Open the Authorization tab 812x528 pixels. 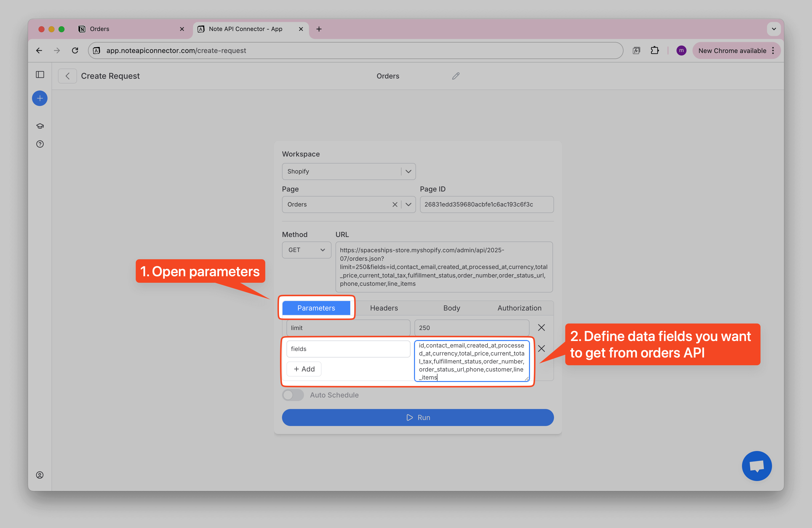[x=519, y=308]
